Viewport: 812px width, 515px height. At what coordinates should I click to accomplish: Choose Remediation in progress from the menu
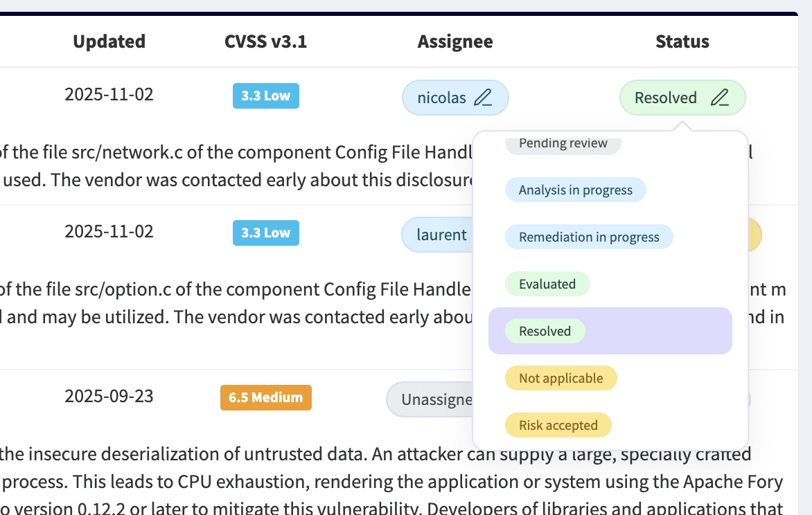pos(589,237)
